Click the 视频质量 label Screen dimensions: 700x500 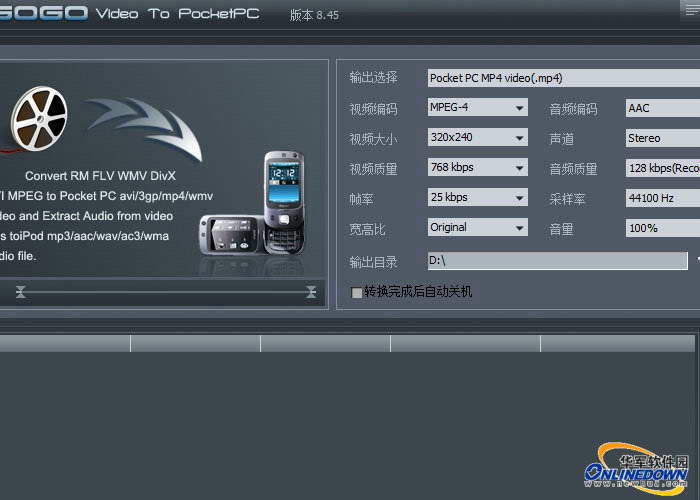click(373, 169)
